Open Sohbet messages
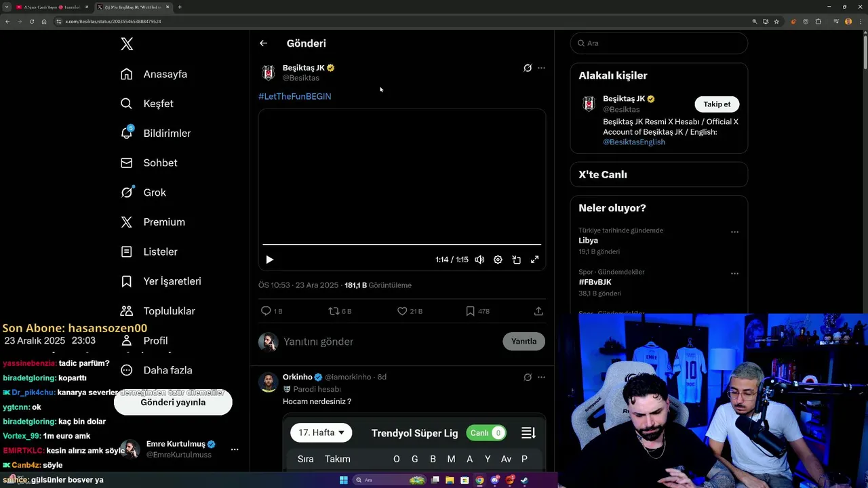Viewport: 868px width, 488px height. pos(149,163)
